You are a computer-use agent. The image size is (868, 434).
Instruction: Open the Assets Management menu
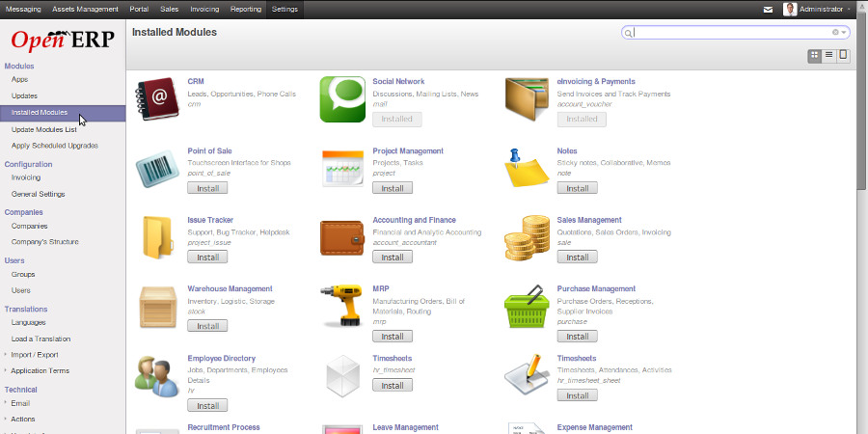click(85, 10)
